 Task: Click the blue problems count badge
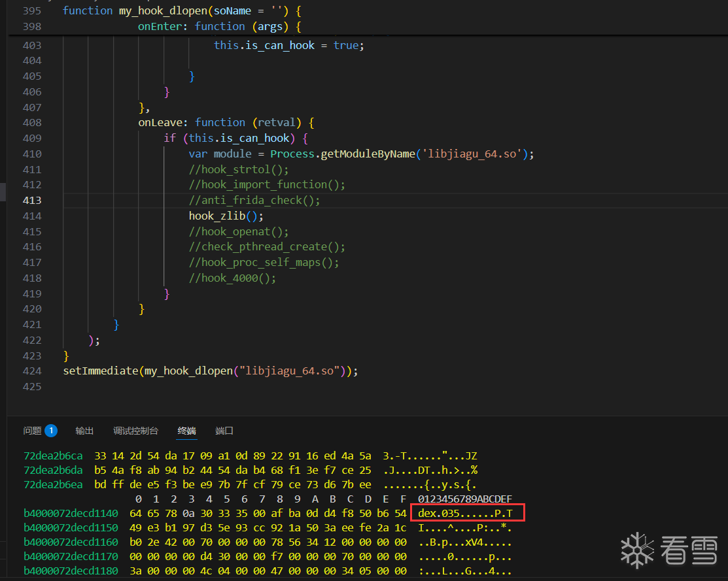pyautogui.click(x=51, y=431)
